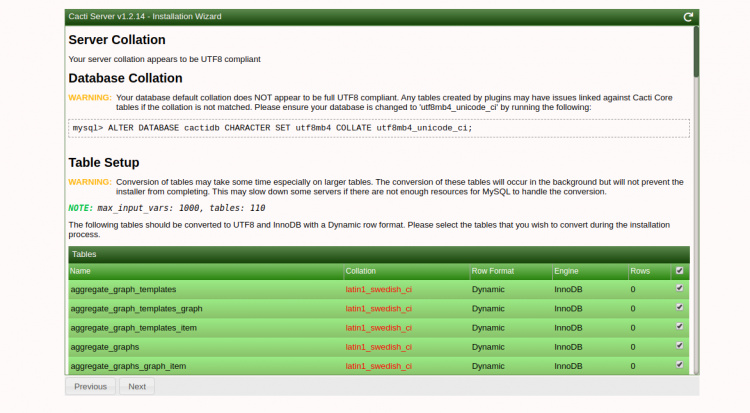The height and width of the screenshot is (413, 750).
Task: Click the Collation column header
Action: click(x=361, y=271)
